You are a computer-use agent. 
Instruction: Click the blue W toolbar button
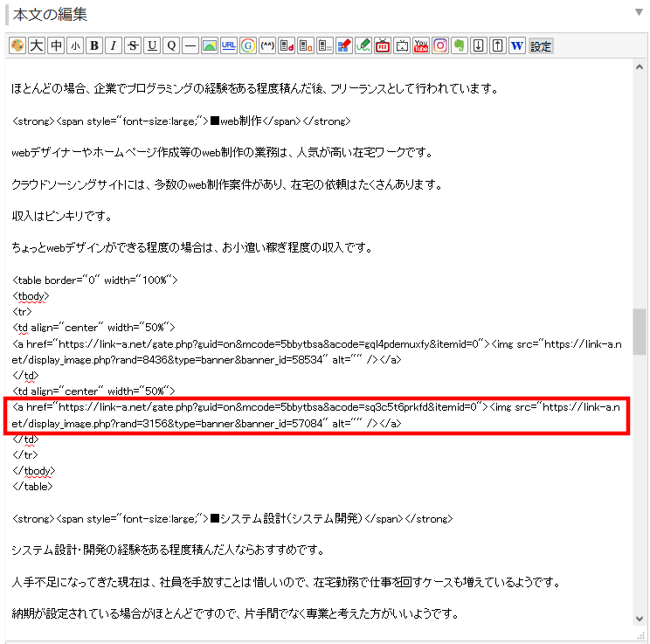[x=517, y=45]
